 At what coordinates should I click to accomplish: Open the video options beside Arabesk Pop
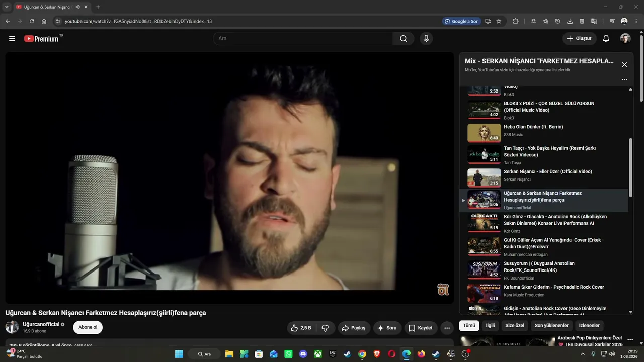[x=630, y=340]
